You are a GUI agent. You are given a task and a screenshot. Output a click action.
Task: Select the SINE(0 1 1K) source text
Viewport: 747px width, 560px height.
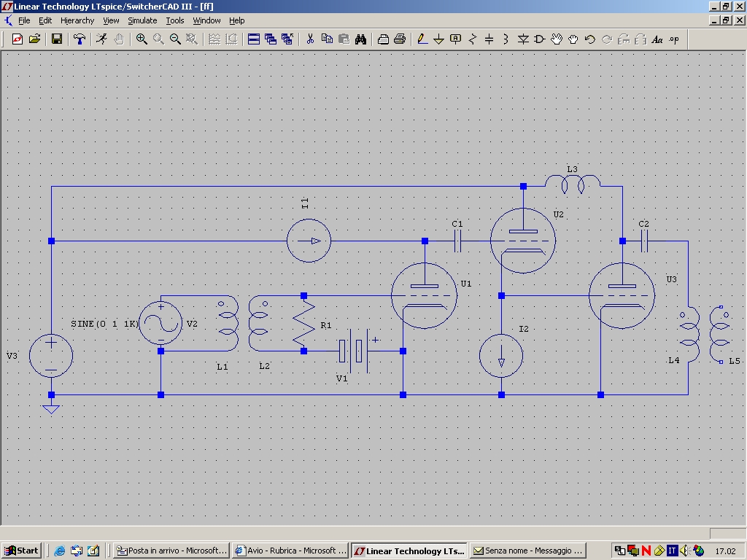[x=104, y=324]
